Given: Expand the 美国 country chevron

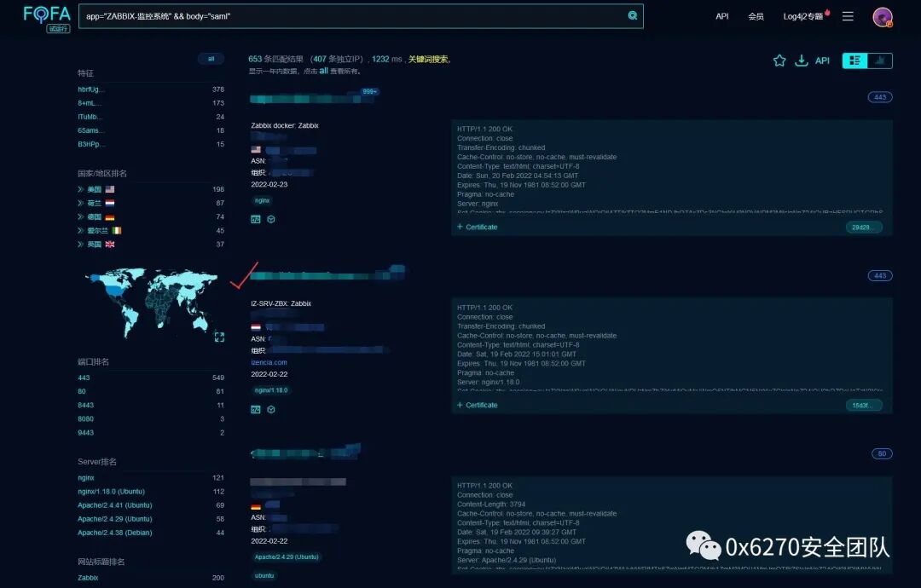Looking at the screenshot, I should pos(80,189).
